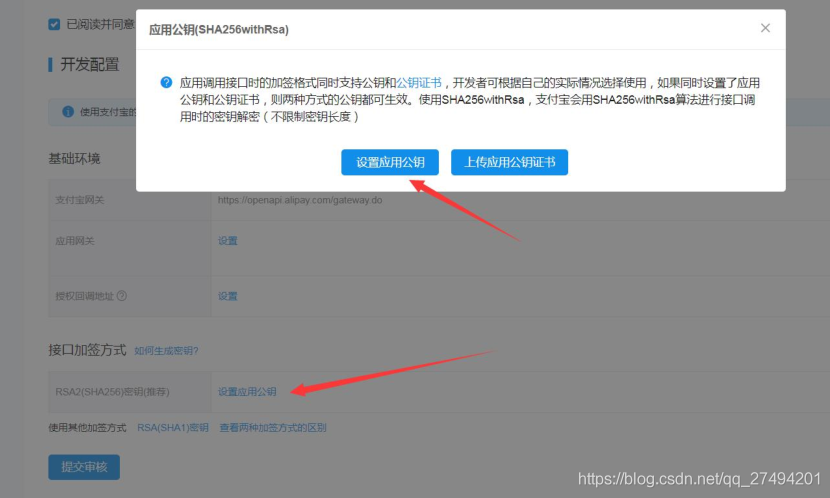
Task: Click the 支付宝网关 label cell
Action: (x=130, y=200)
